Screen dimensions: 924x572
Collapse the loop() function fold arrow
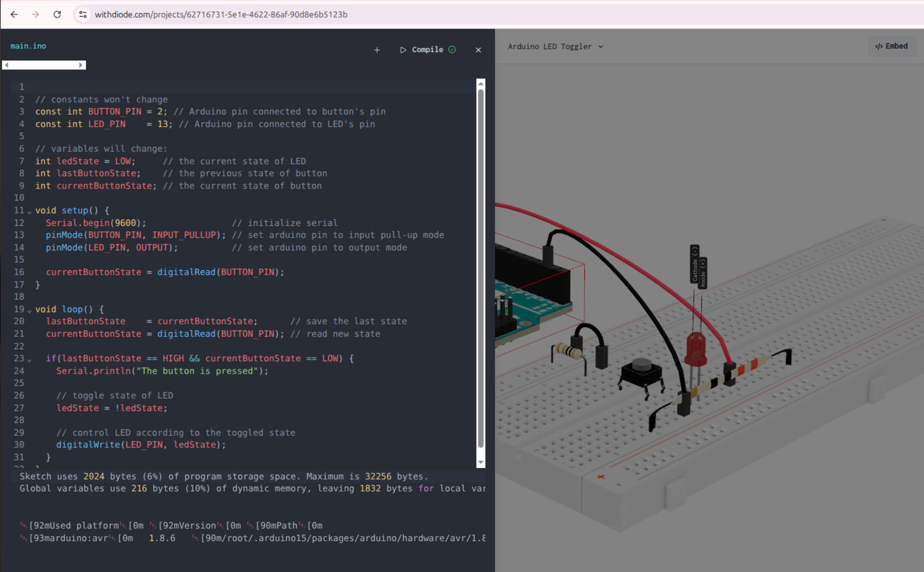(x=29, y=311)
